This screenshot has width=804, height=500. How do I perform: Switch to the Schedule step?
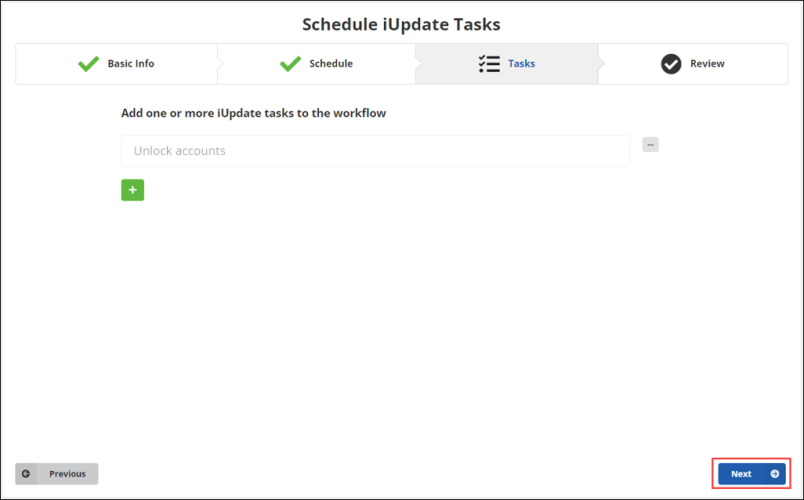click(330, 64)
